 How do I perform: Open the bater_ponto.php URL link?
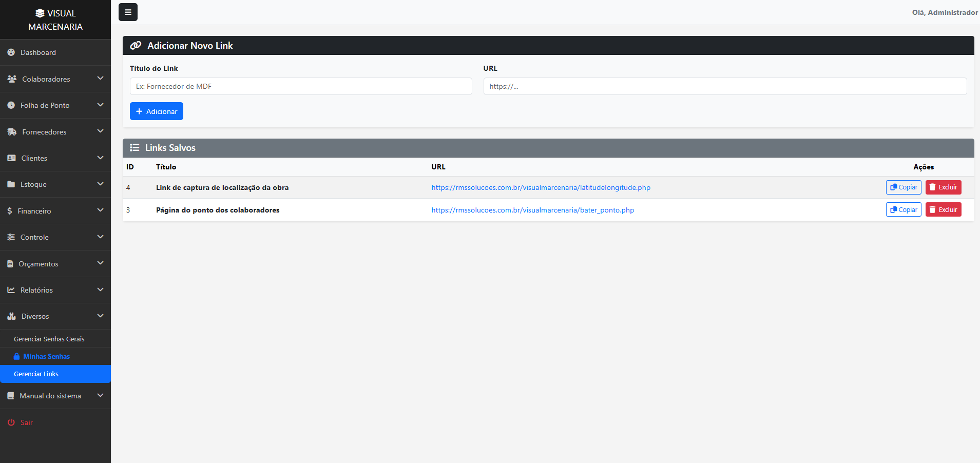coord(533,210)
